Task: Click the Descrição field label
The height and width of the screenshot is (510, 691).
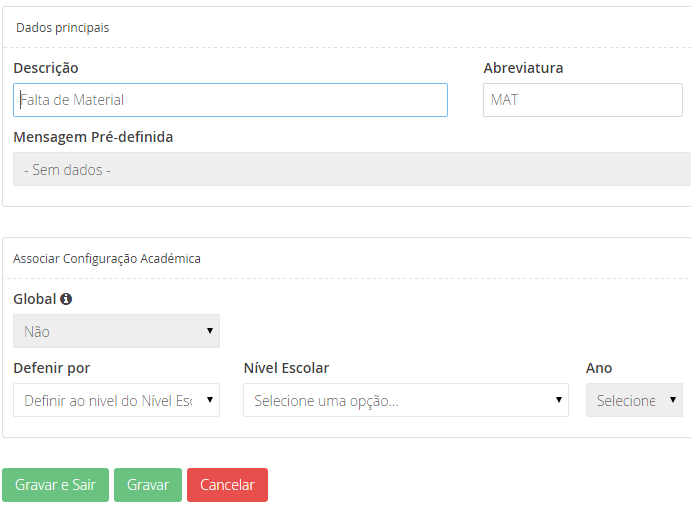Action: pos(46,68)
